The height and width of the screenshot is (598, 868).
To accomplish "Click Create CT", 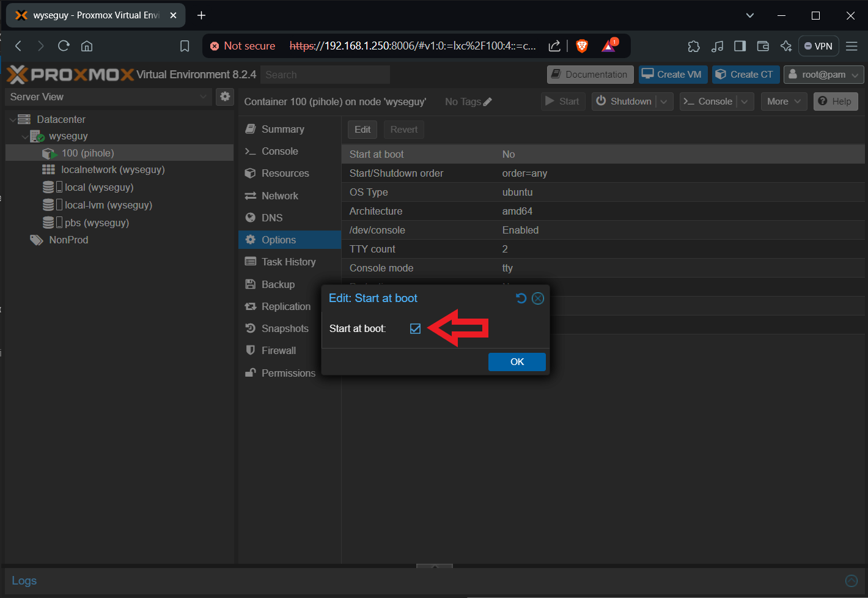I will click(745, 75).
